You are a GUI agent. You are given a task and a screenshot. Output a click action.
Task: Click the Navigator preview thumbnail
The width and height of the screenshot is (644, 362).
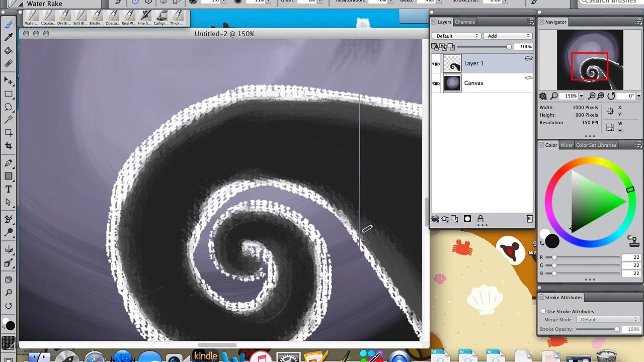(590, 60)
